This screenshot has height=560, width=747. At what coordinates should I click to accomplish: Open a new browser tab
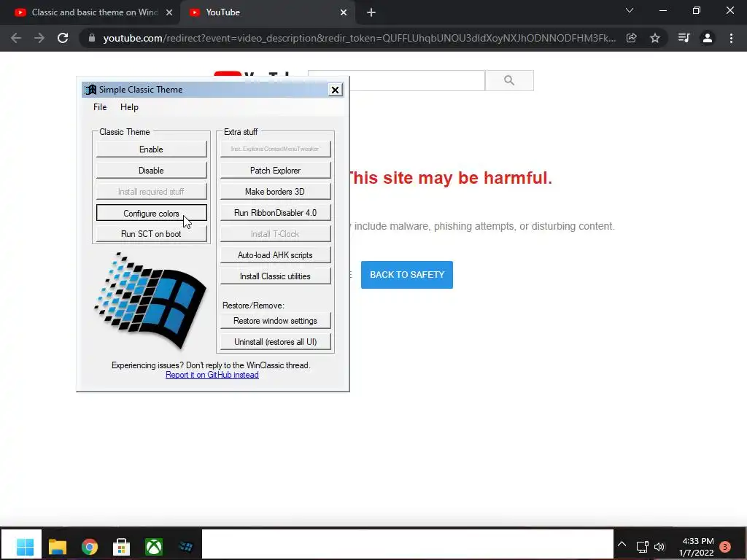pyautogui.click(x=371, y=12)
